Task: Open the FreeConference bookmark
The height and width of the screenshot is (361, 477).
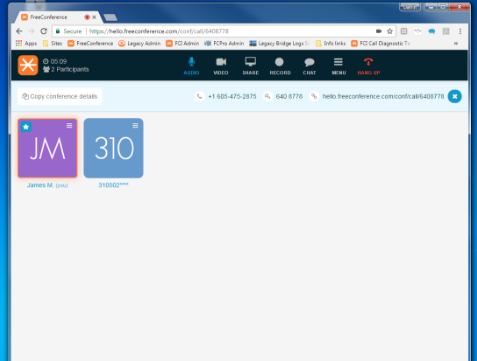Action: pos(90,43)
